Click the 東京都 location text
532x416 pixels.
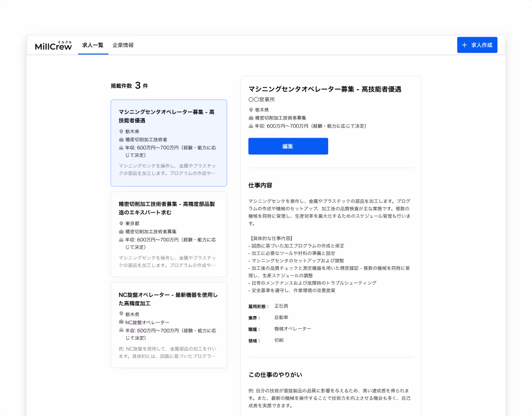tap(132, 224)
